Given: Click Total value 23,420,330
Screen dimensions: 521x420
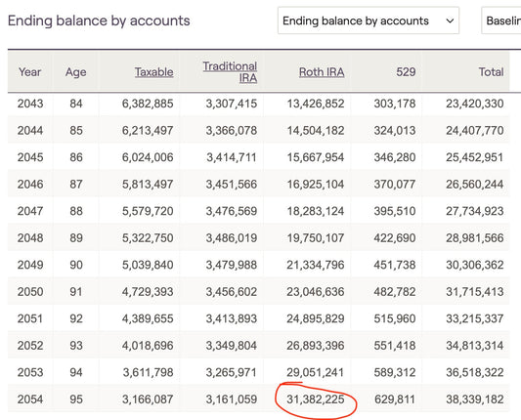Looking at the screenshot, I should 475,104.
